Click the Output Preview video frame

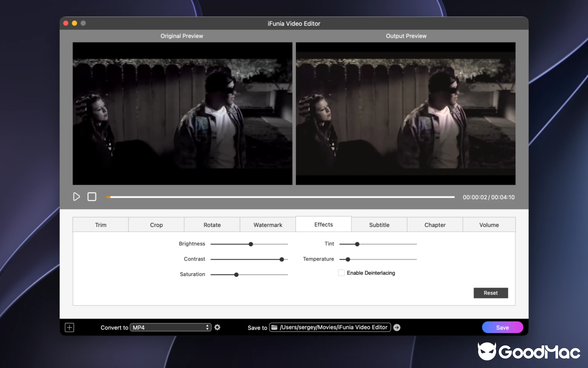pos(406,114)
